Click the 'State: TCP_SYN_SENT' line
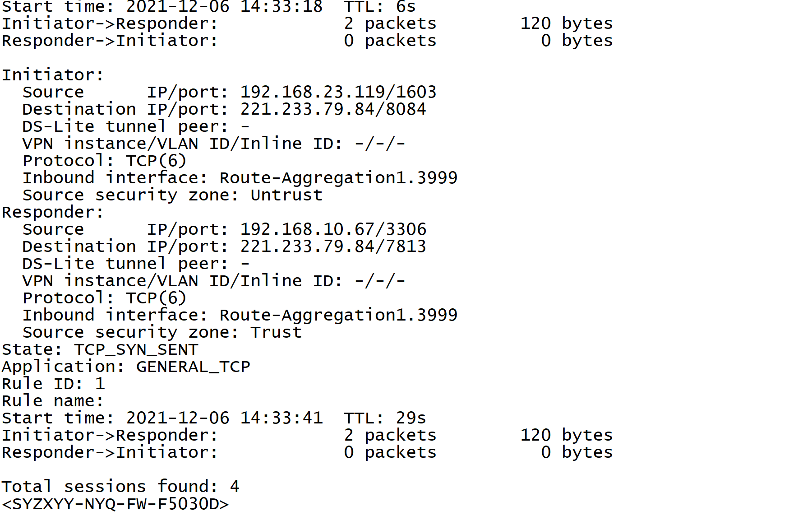 pos(100,349)
